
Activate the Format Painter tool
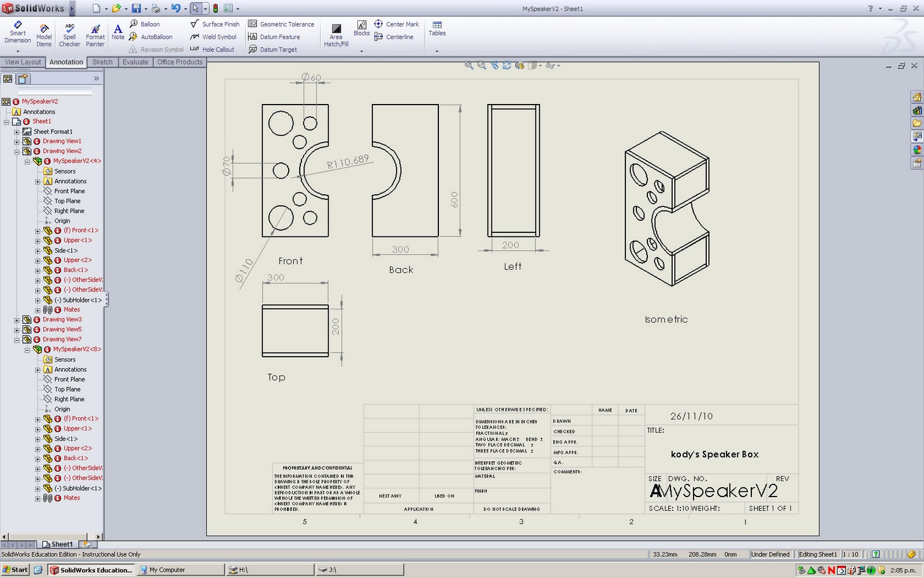95,36
